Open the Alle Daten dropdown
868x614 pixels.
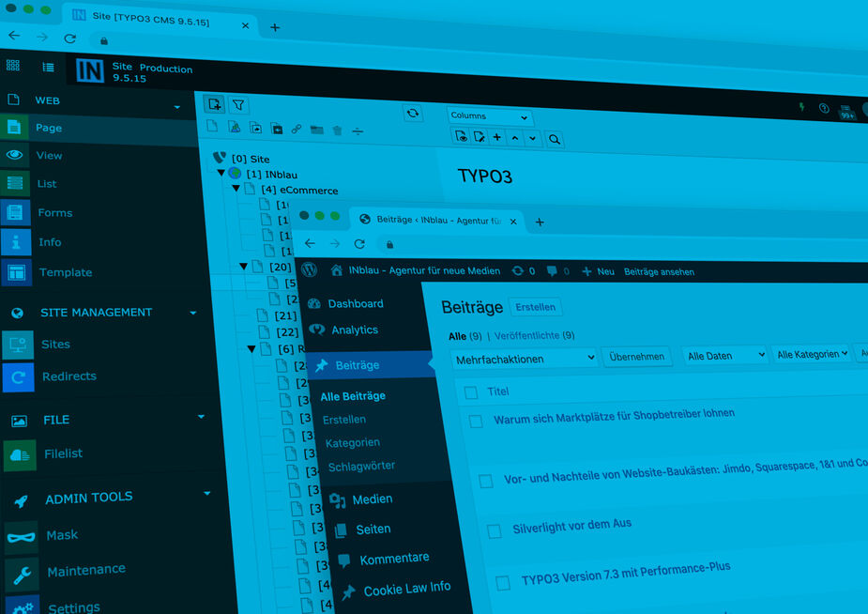click(x=724, y=356)
